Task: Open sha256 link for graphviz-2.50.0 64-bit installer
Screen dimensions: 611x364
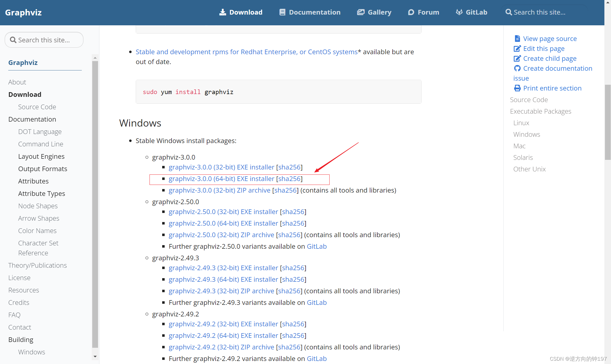Action: point(293,223)
